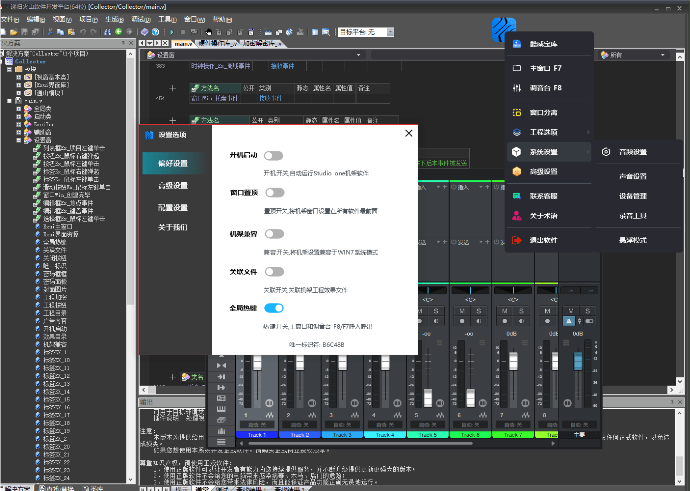Switch to the 高级设置 sidebar tab

pos(172,185)
